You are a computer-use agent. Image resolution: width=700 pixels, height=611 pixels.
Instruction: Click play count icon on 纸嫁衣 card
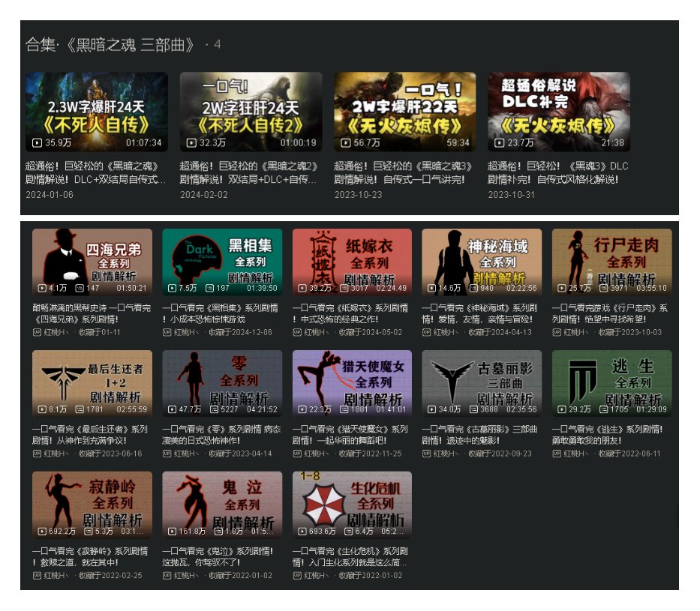[x=302, y=288]
